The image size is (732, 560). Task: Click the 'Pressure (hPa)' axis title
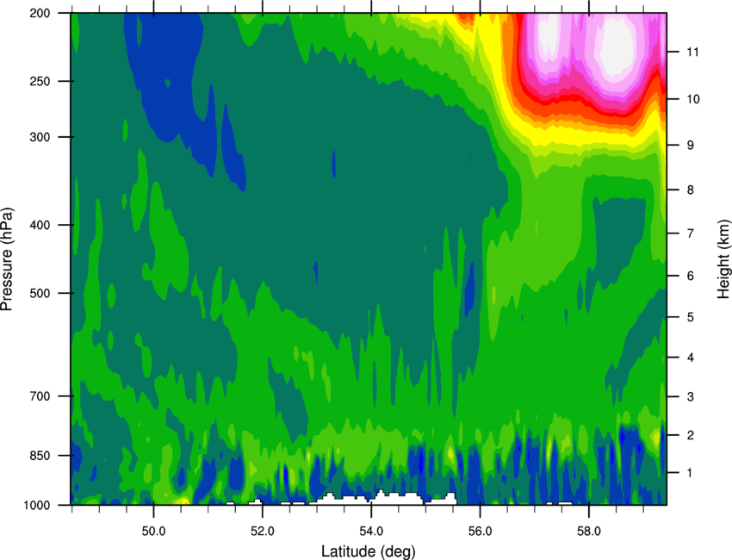[x=7, y=258]
